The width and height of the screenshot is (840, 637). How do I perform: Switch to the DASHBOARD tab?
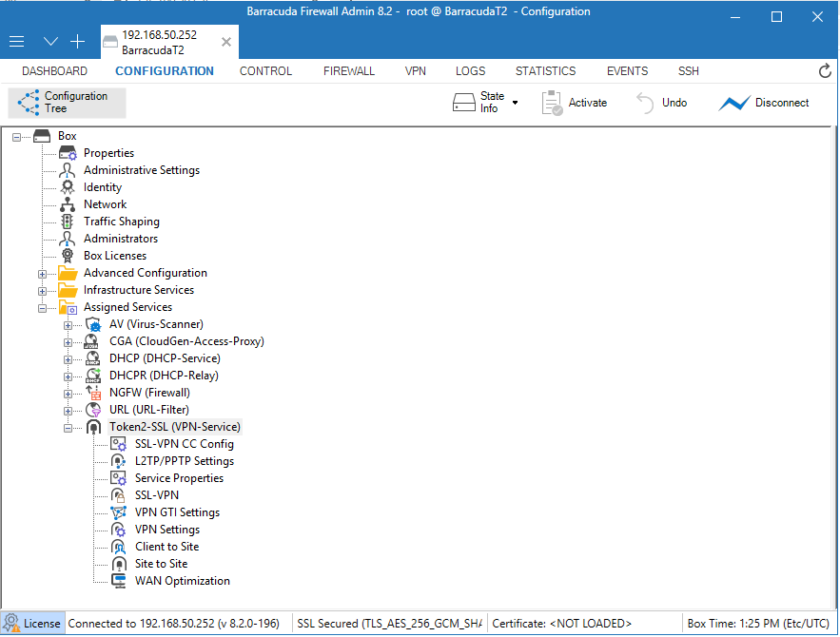click(x=54, y=71)
